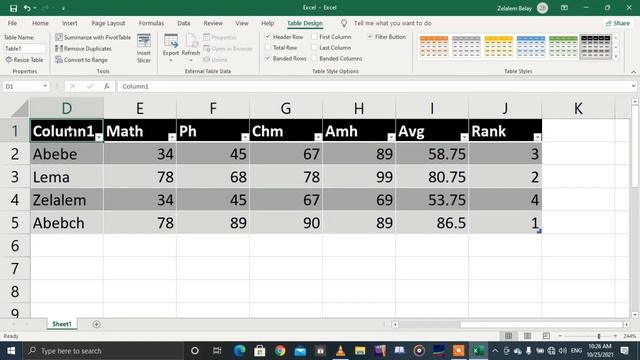Switch to the Formulas tab
640x360 pixels.
(x=151, y=23)
